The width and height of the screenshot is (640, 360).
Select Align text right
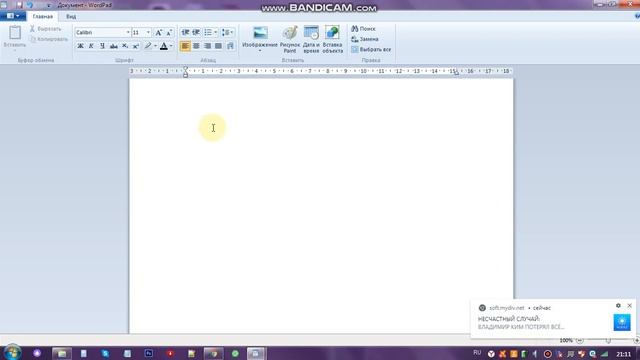(207, 46)
